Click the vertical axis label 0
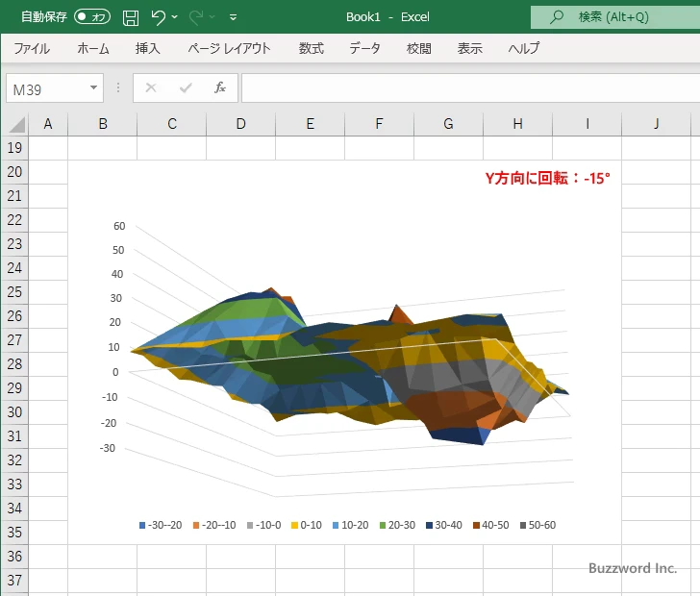 coord(115,372)
